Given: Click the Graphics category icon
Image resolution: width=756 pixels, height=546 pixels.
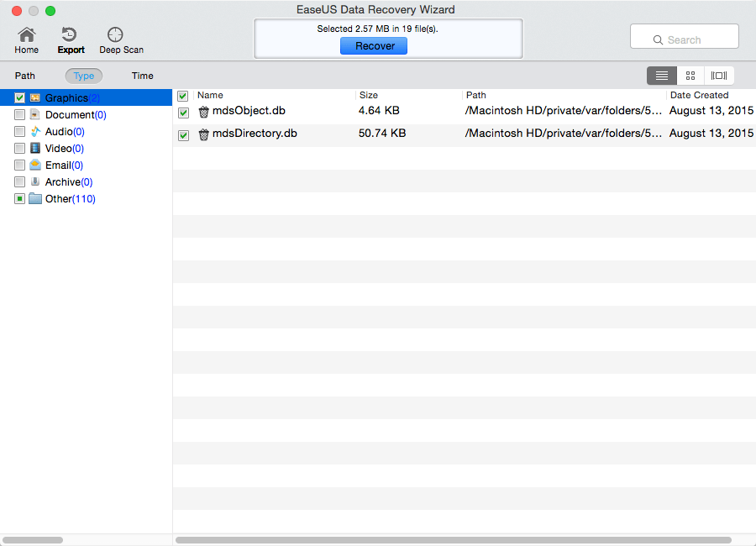Looking at the screenshot, I should [35, 98].
